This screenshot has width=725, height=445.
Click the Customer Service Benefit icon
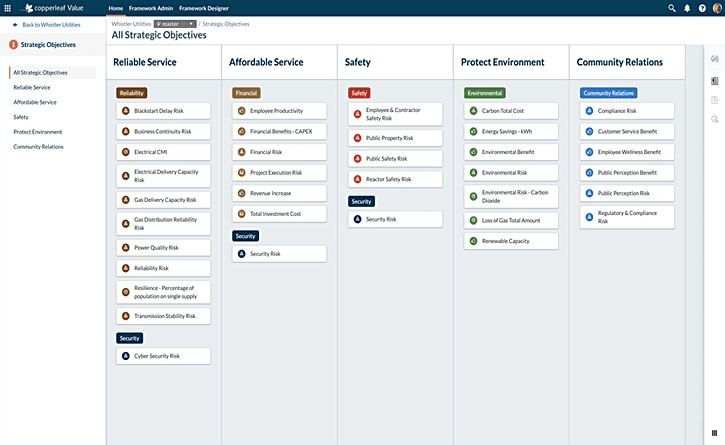[590, 131]
